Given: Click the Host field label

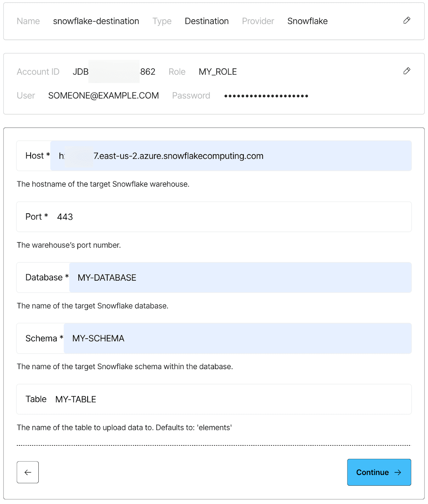Looking at the screenshot, I should coord(37,156).
